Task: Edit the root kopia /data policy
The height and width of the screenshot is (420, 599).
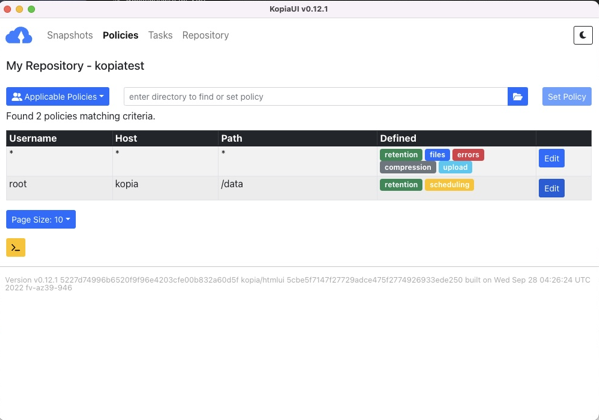Action: pos(552,188)
